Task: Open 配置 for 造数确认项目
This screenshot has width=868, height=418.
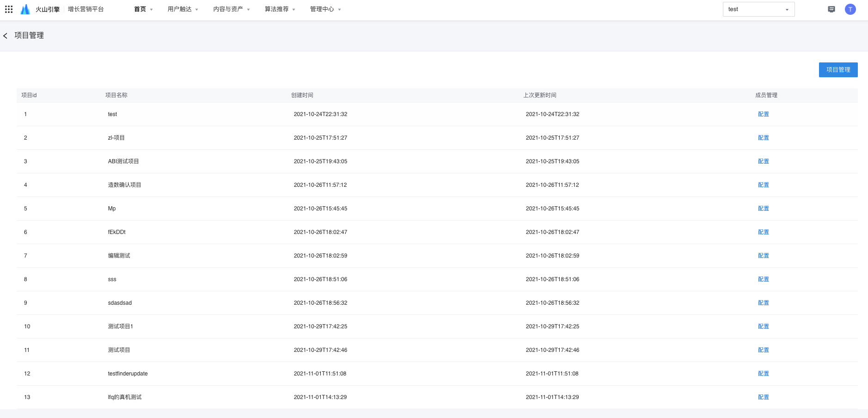Action: pyautogui.click(x=763, y=185)
